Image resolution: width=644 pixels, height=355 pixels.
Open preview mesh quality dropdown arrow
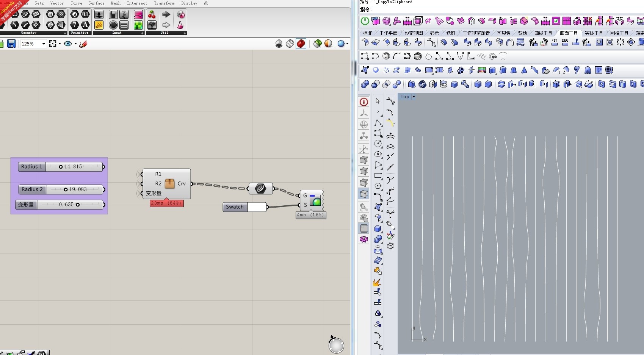(x=347, y=44)
